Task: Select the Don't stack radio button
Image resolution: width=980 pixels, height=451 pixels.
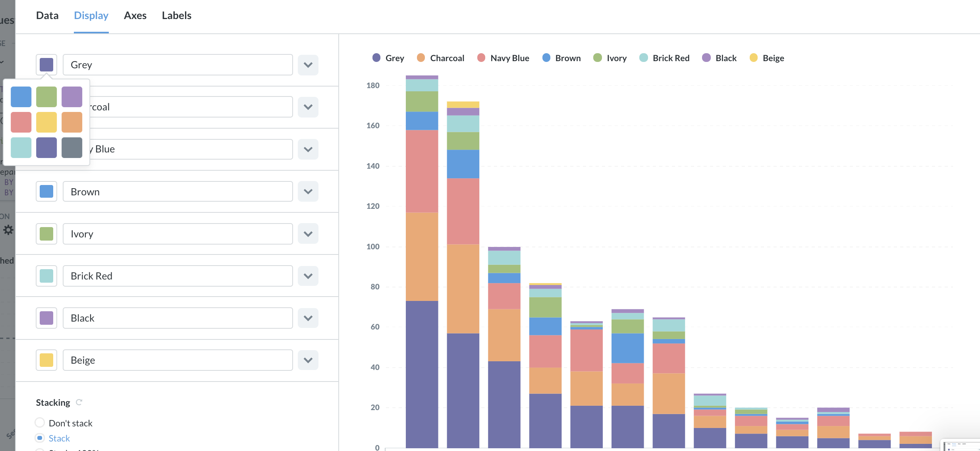Action: [x=39, y=422]
